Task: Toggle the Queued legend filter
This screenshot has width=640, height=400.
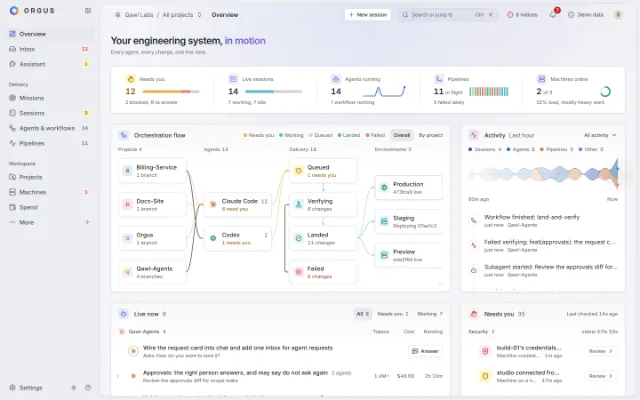Action: 321,135
